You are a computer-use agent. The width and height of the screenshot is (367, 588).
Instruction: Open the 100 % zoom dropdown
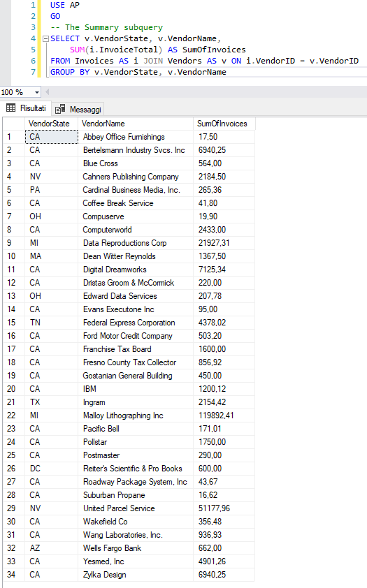click(x=37, y=92)
